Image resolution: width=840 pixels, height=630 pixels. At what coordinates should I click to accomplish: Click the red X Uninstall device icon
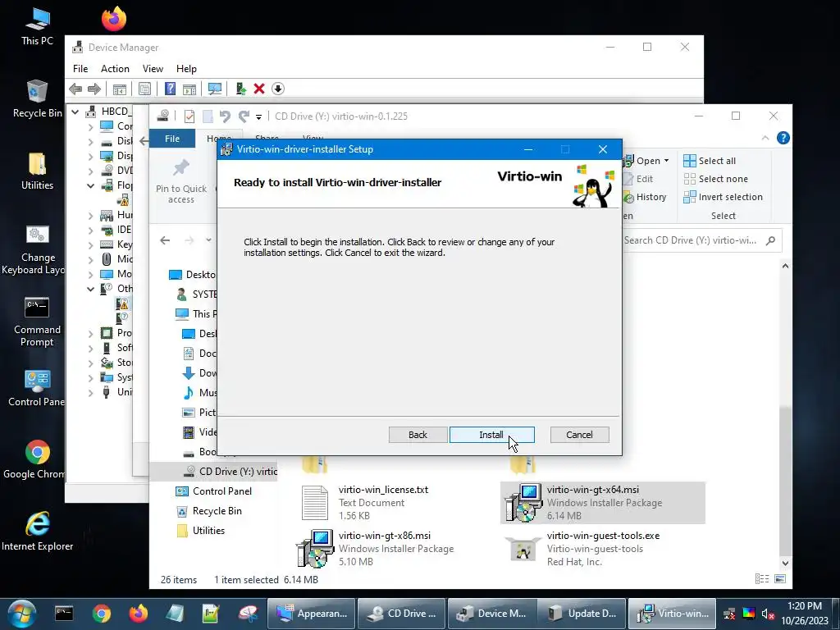click(x=259, y=89)
